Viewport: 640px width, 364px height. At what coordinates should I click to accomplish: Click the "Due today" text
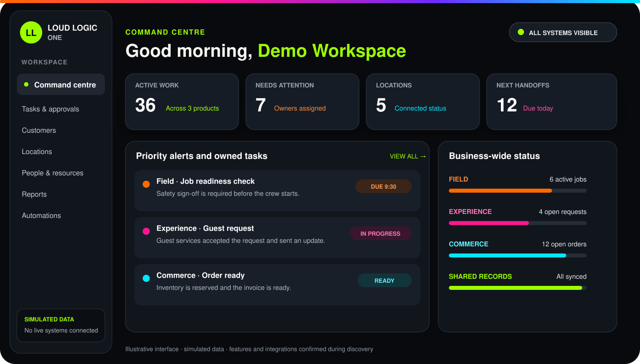pyautogui.click(x=538, y=108)
